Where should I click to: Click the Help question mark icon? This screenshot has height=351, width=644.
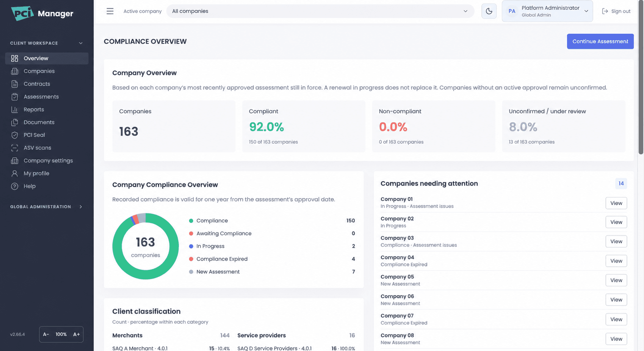coord(14,186)
